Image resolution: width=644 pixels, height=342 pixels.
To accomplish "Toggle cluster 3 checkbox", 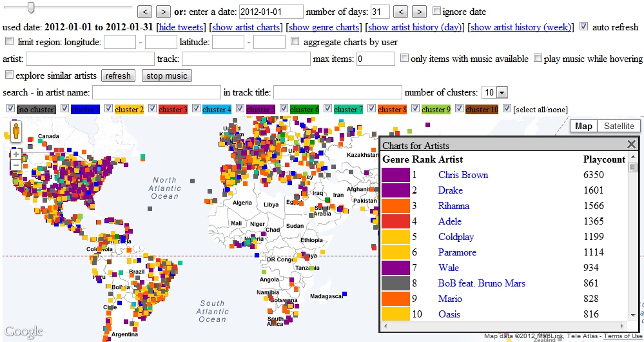I will pyautogui.click(x=152, y=108).
